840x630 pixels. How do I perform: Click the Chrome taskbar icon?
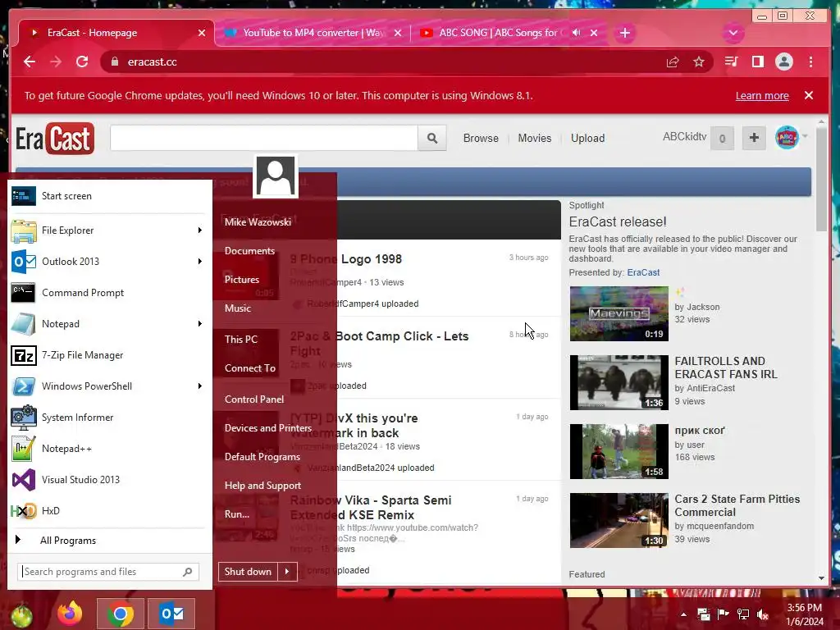point(120,614)
